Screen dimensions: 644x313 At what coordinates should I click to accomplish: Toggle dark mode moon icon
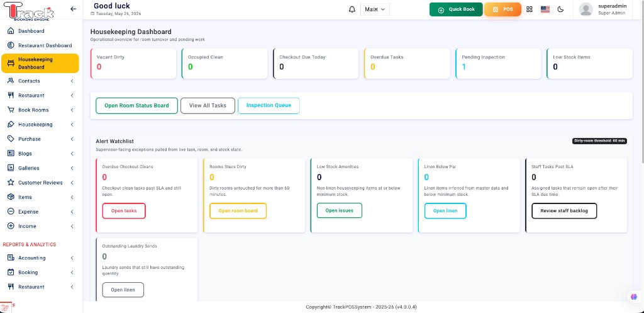560,9
